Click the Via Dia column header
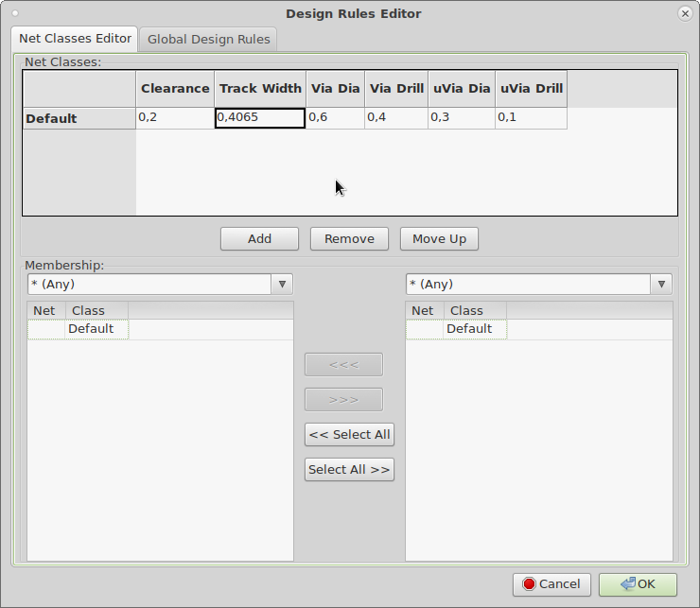This screenshot has height=608, width=700. coord(335,88)
